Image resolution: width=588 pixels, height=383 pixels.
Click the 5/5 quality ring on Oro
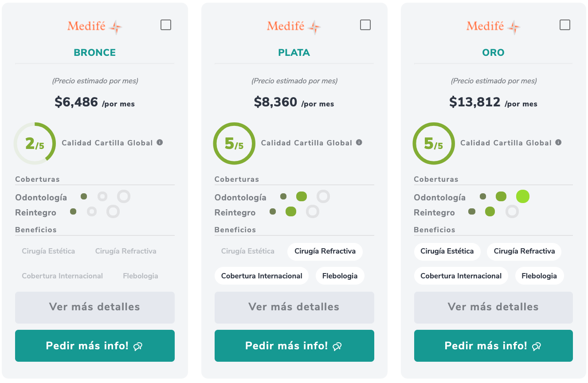433,143
